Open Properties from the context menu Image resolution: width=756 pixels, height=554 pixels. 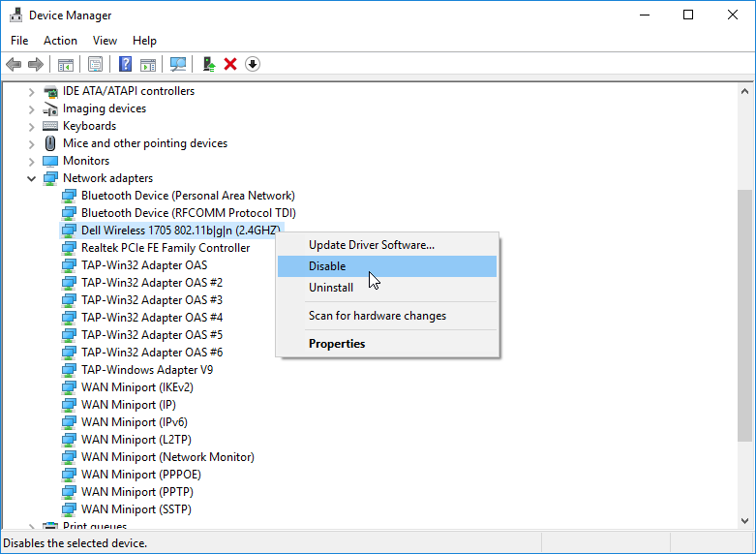coord(387,344)
